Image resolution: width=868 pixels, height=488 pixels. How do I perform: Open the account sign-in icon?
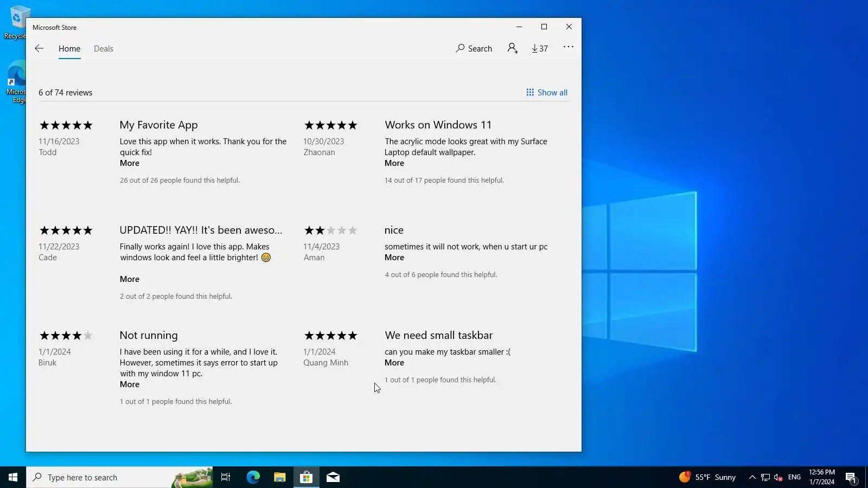(x=513, y=48)
